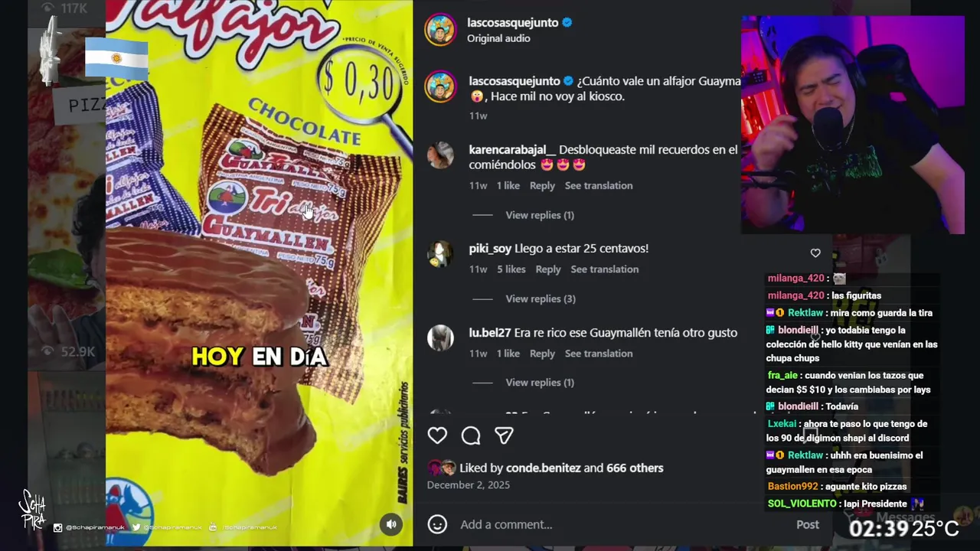Mute the reel with the speaker button
This screenshot has height=551, width=980.
[x=391, y=524]
